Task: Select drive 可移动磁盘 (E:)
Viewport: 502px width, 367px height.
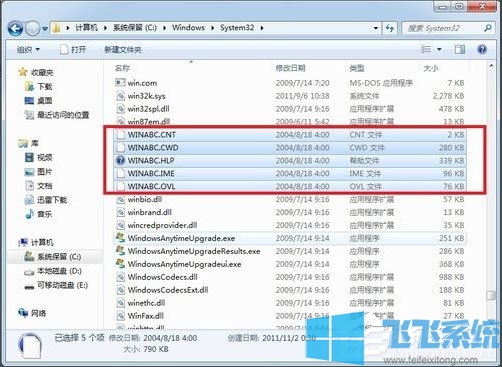Action: pos(62,285)
